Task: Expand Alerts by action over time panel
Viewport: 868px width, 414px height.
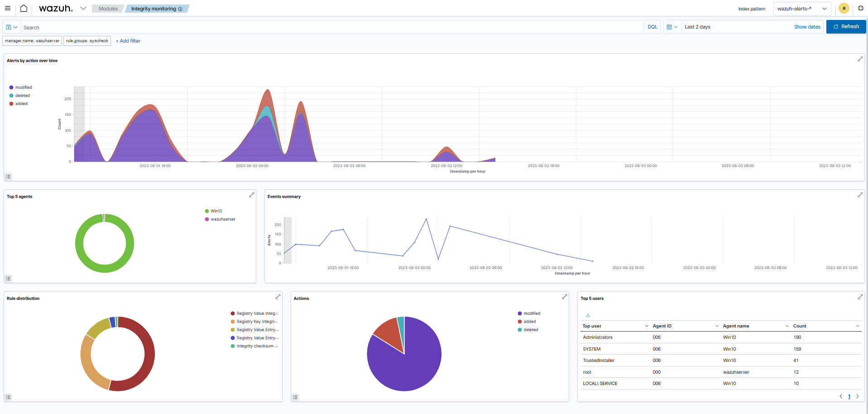Action: coord(860,59)
